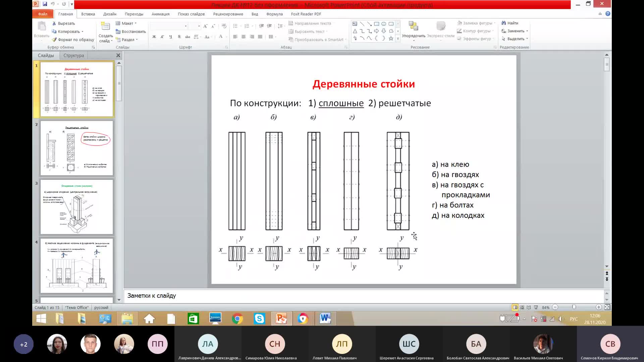Insert text box shape from gallery
Image resolution: width=644 pixels, height=362 pixels.
point(355,24)
